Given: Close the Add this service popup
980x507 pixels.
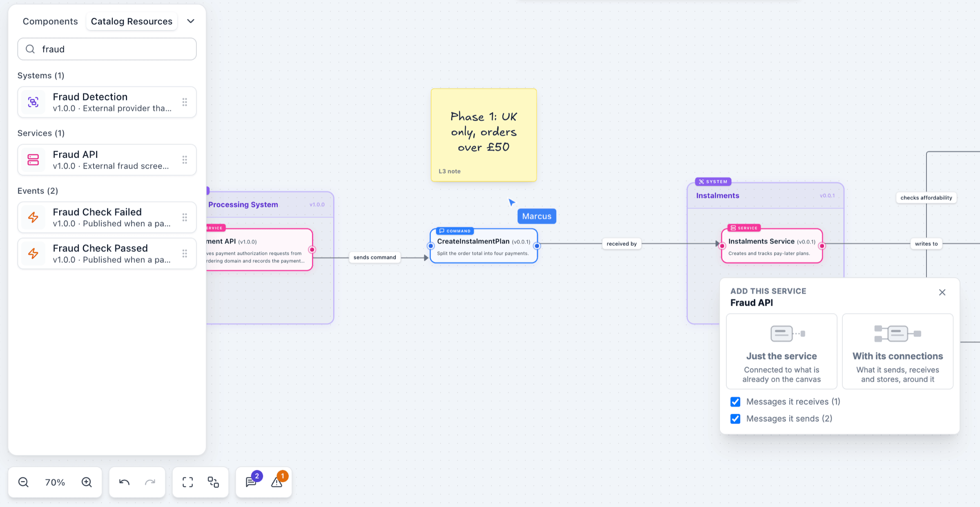Looking at the screenshot, I should 942,292.
